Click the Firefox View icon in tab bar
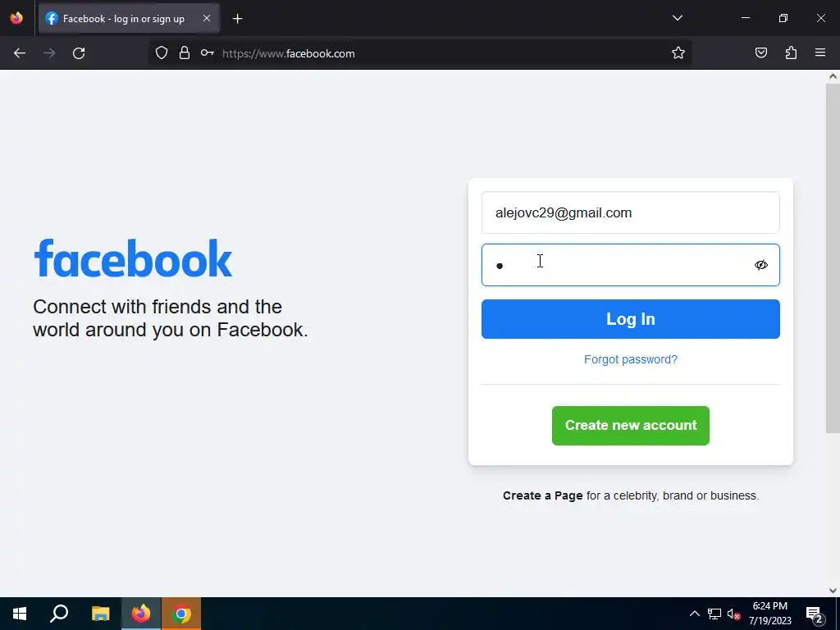Viewport: 840px width, 630px height. point(16,18)
